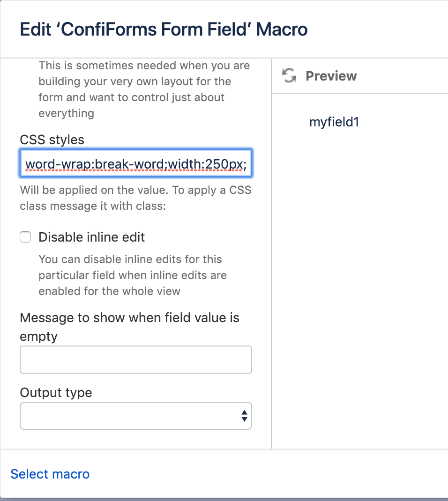Click the empty-value message text box
448x501 pixels.
pyautogui.click(x=136, y=360)
